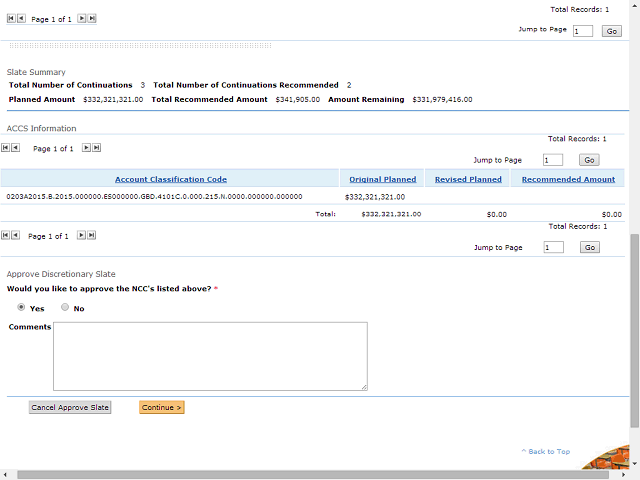Sort by Original Planned column
Viewport: 640px width, 480px height.
pyautogui.click(x=383, y=179)
